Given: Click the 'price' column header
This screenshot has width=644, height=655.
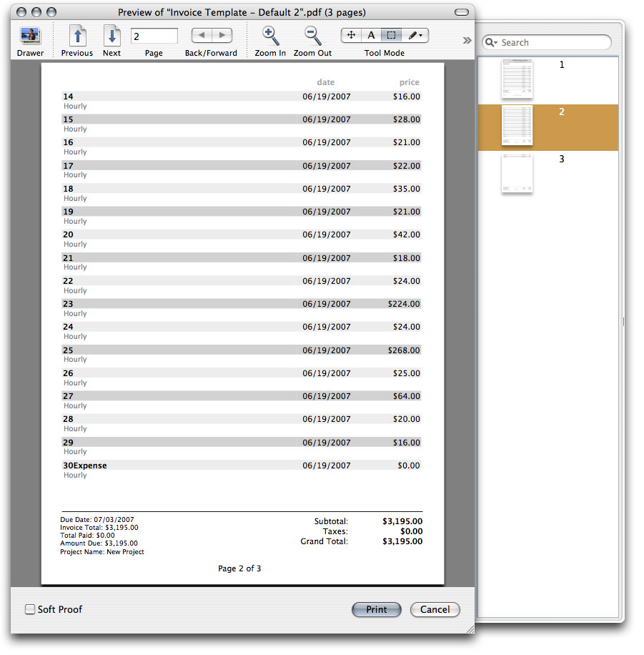Looking at the screenshot, I should (410, 82).
